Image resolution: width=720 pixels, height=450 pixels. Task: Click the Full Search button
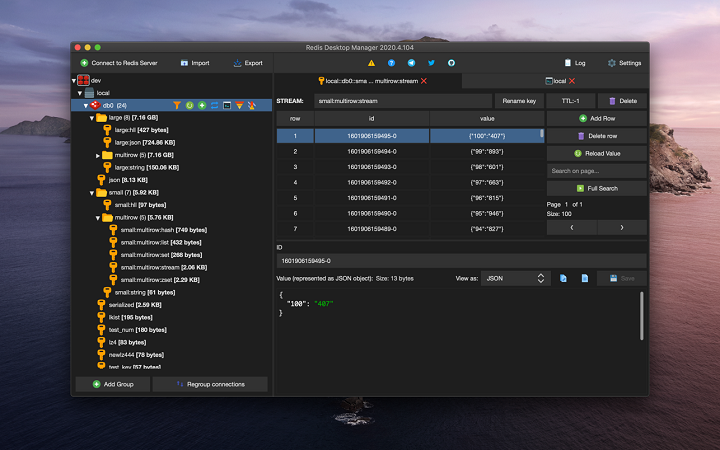pyautogui.click(x=596, y=188)
